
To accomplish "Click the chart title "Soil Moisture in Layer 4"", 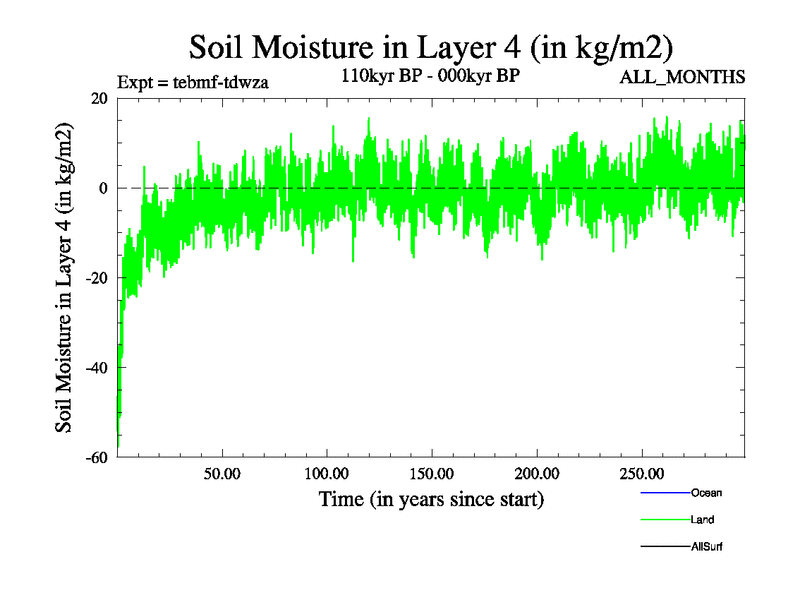I will (431, 46).
